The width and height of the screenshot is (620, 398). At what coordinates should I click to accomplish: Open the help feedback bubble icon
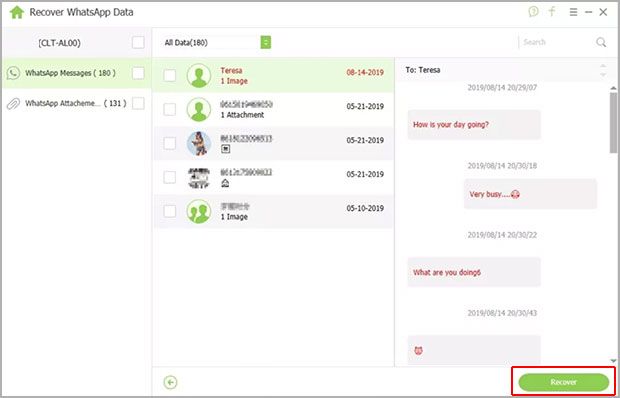[533, 12]
